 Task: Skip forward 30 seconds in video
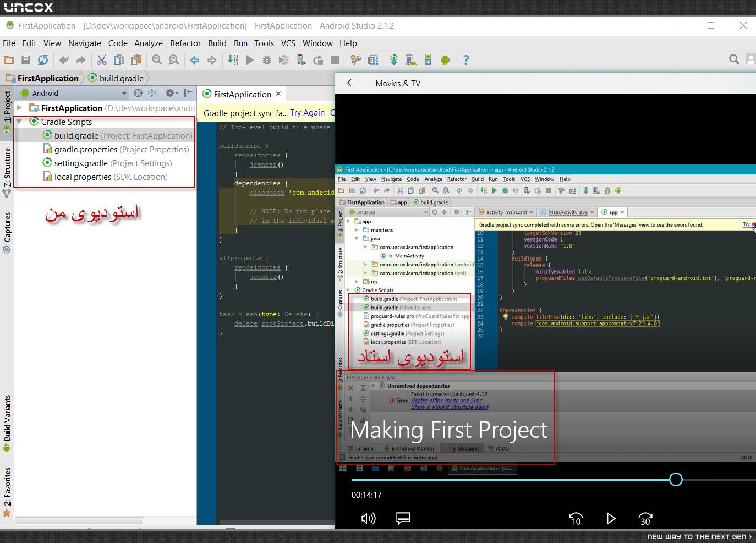[645, 518]
